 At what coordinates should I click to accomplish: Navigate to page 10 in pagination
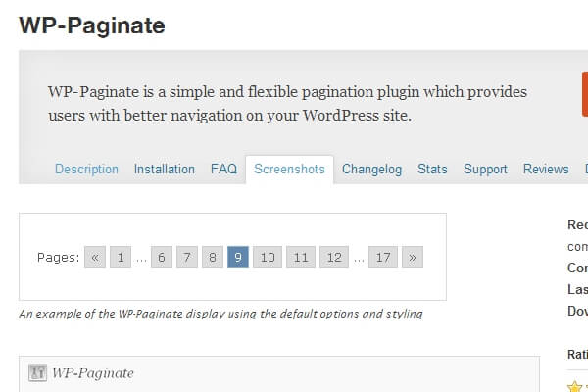[267, 258]
